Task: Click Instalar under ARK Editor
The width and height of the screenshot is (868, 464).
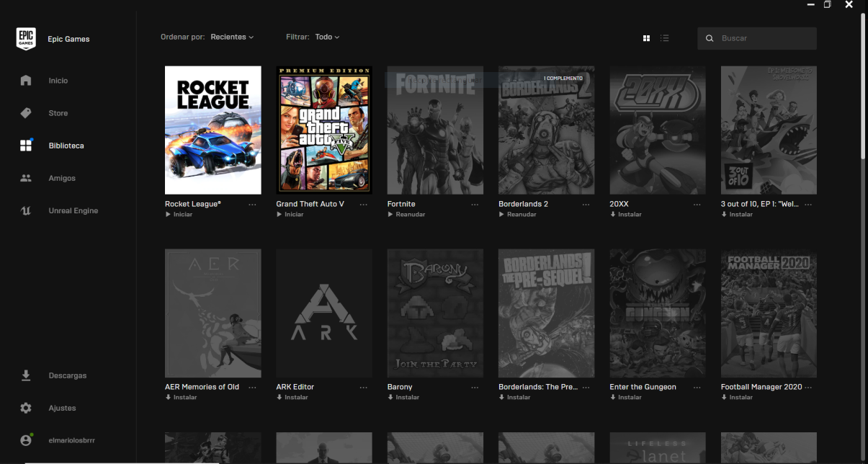Action: 292,398
